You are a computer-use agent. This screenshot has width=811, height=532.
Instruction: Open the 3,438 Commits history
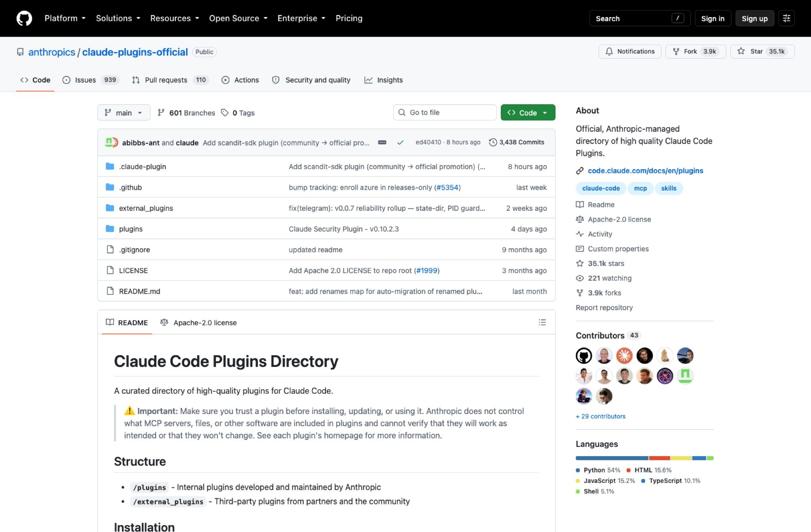tap(517, 142)
